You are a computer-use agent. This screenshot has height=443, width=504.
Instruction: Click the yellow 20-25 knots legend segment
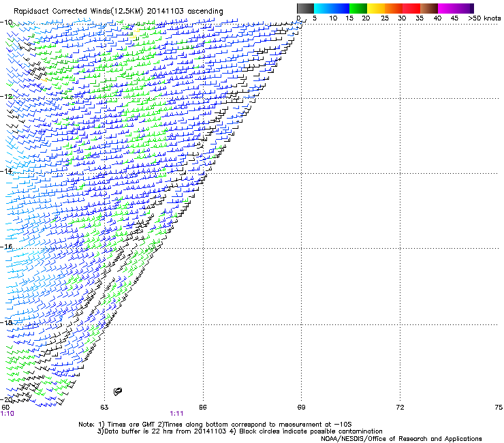[x=376, y=8]
